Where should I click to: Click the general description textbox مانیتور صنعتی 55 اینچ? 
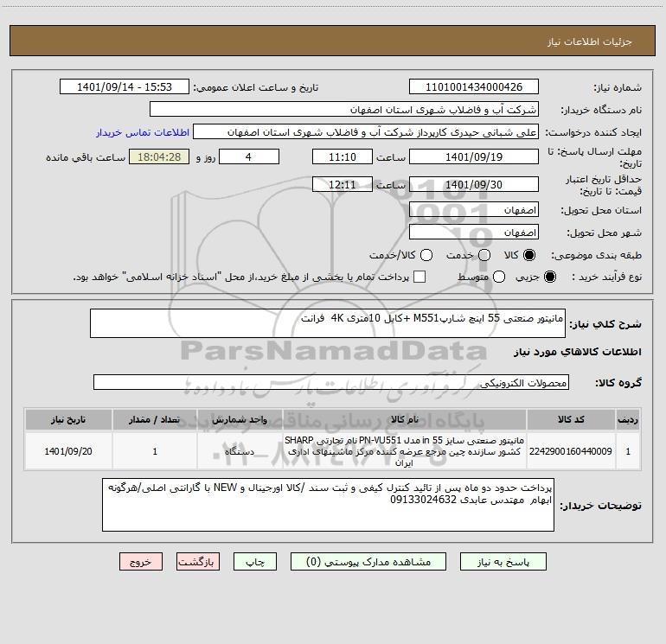click(x=328, y=323)
